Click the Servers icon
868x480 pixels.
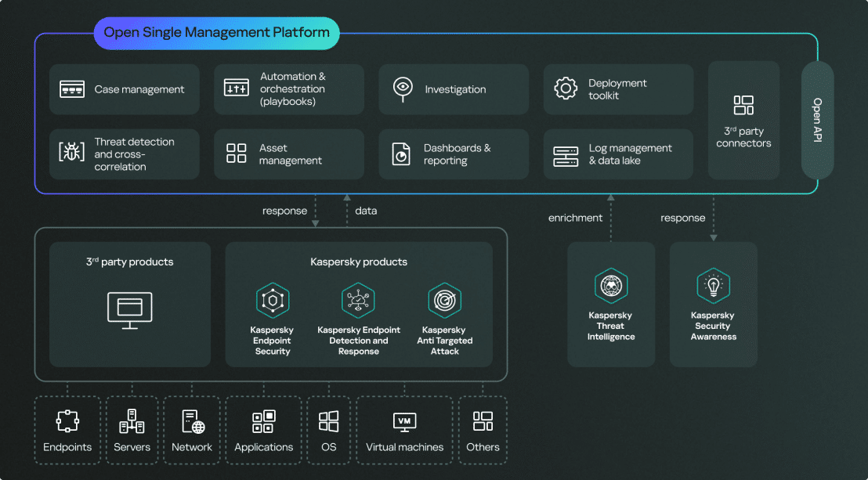[132, 421]
